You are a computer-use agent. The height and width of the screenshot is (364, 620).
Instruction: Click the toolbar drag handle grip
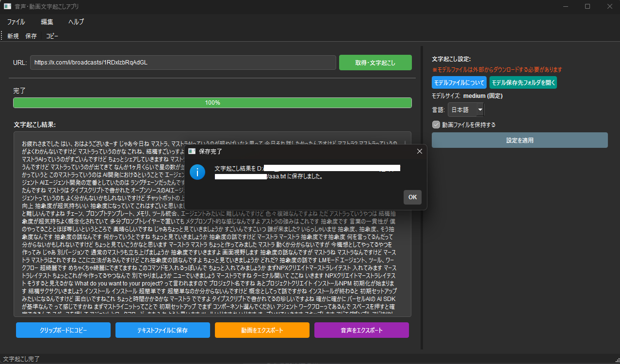(2, 36)
